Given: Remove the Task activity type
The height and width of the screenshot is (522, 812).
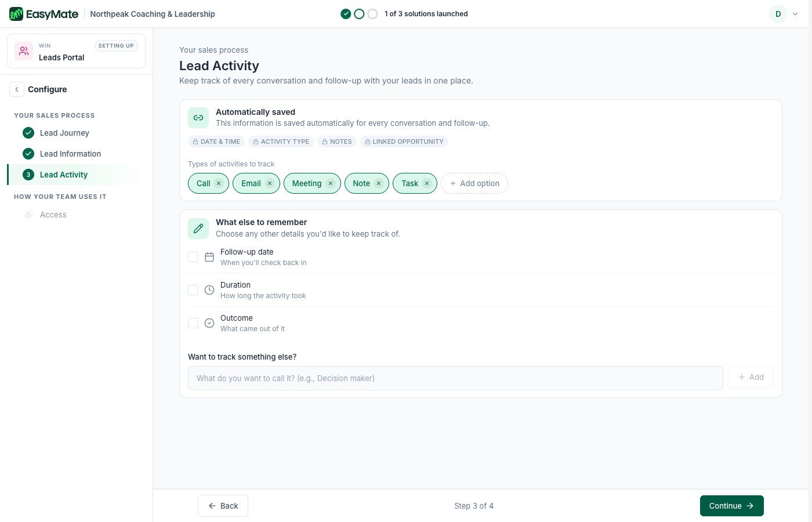Looking at the screenshot, I should pos(427,183).
